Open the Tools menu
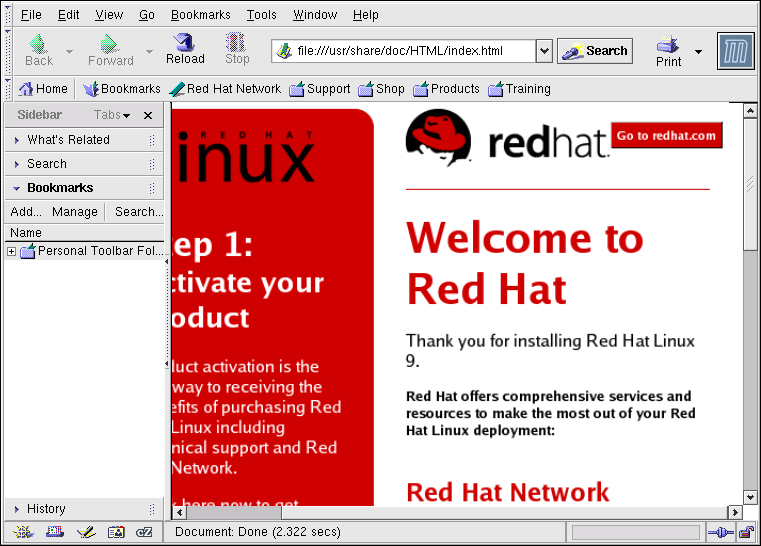 (x=261, y=15)
